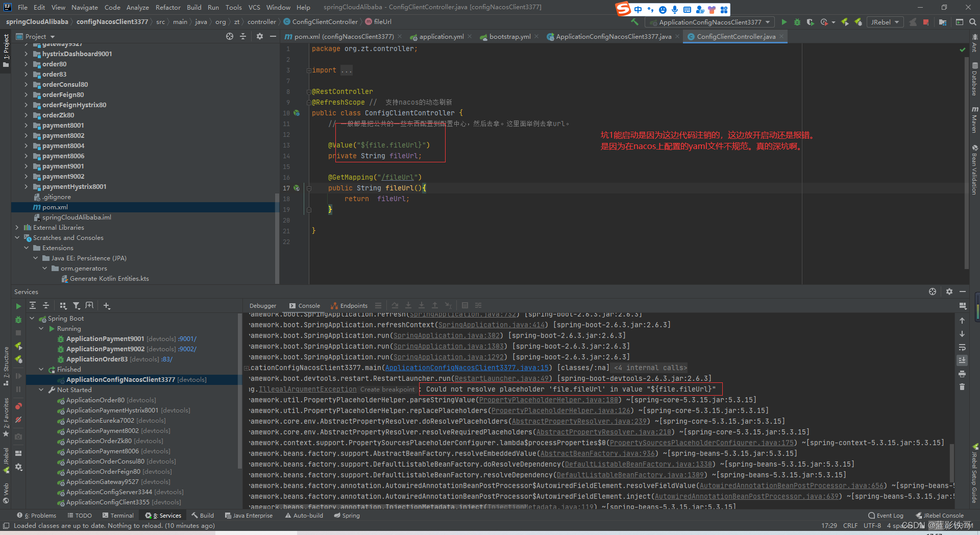Jump up the stack trace with the up arrow
The height and width of the screenshot is (535, 980).
click(962, 321)
